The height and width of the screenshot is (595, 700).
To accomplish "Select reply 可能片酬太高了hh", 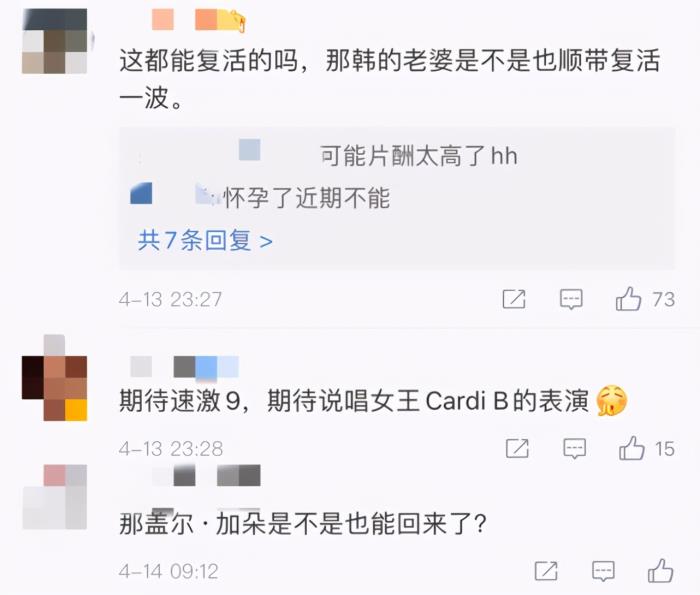I will pyautogui.click(x=419, y=156).
